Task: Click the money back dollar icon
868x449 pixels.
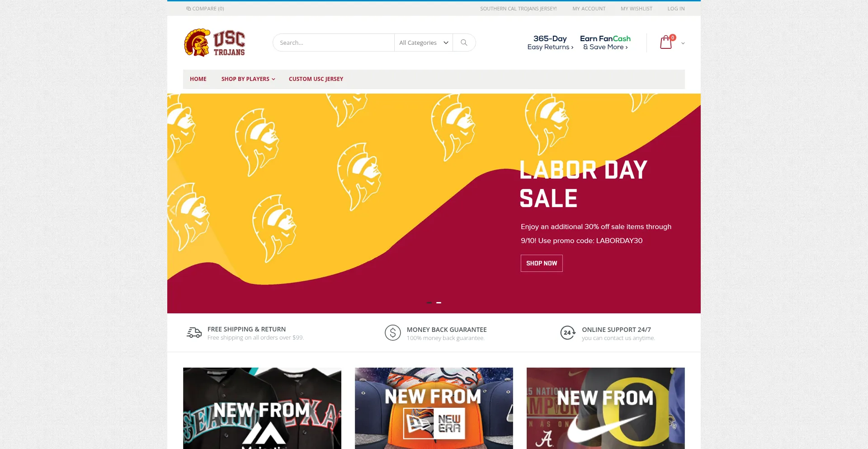Action: point(392,333)
